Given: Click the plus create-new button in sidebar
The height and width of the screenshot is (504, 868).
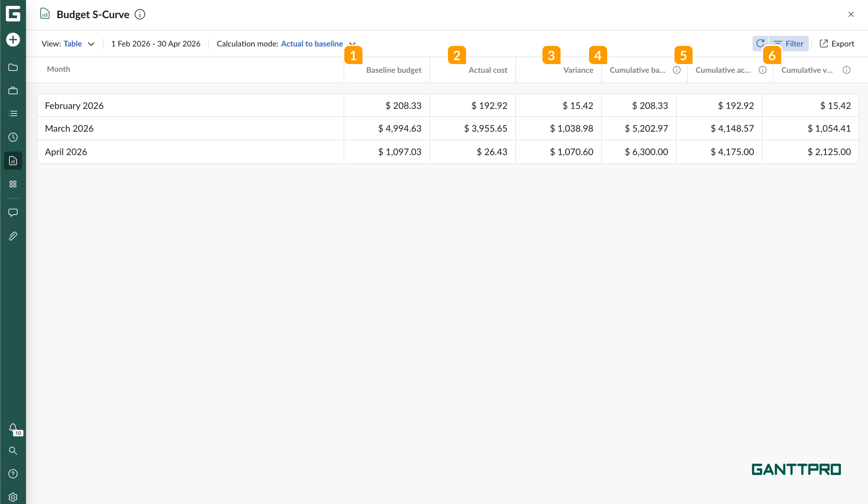Looking at the screenshot, I should (13, 39).
